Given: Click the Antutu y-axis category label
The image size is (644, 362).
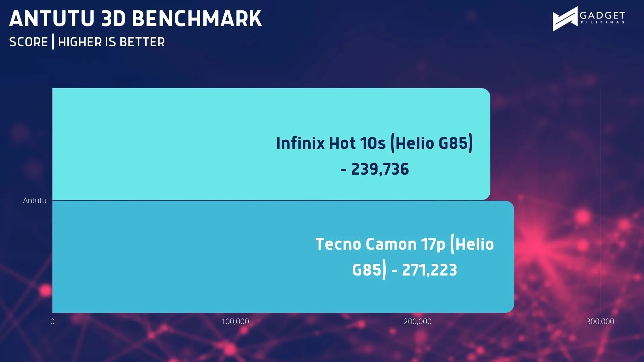Looking at the screenshot, I should (x=35, y=200).
